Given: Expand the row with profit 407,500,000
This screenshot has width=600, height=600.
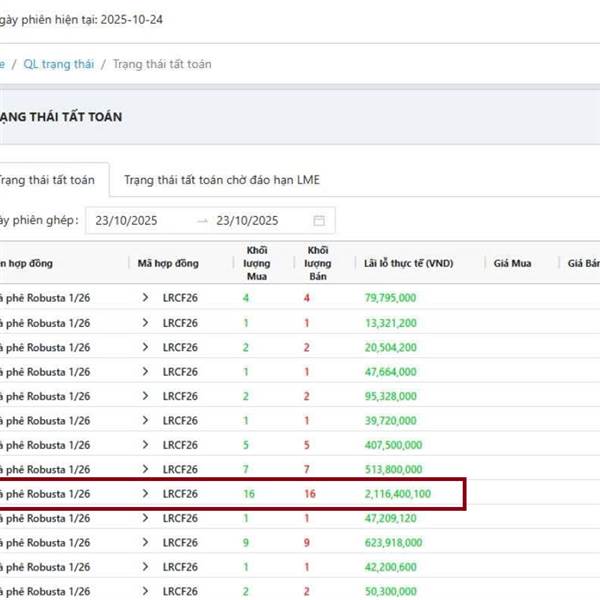Looking at the screenshot, I should [x=145, y=445].
